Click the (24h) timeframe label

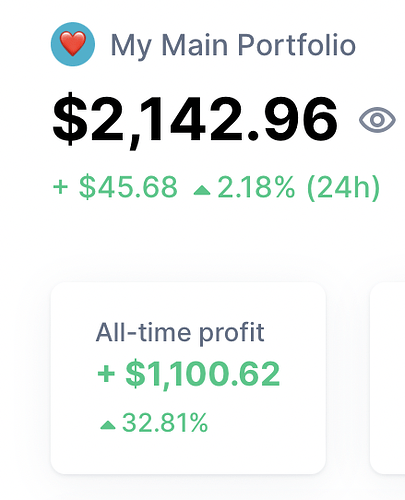[x=343, y=188]
